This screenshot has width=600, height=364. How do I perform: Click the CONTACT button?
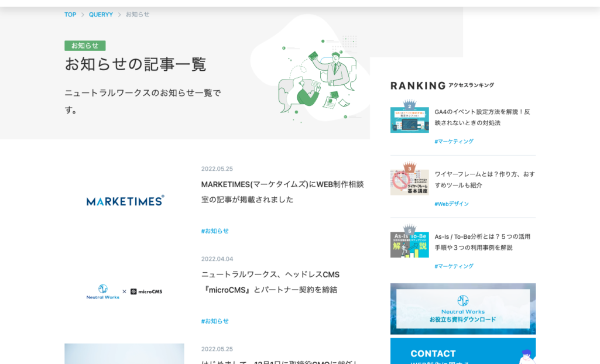tap(433, 353)
